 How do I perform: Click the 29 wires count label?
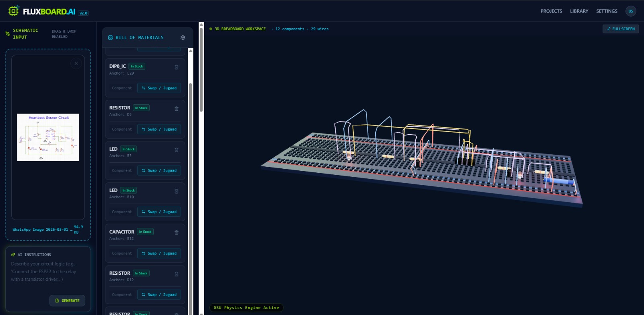[320, 29]
